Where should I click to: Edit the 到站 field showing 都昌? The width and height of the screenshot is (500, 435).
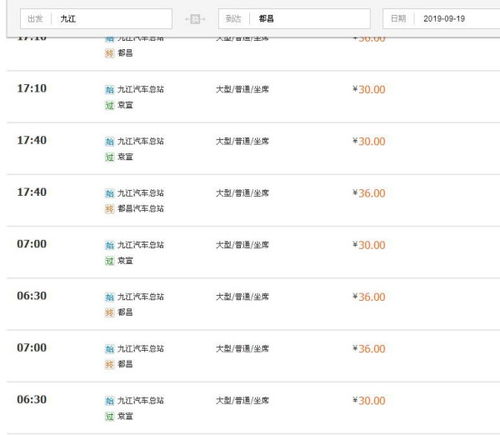[294, 19]
